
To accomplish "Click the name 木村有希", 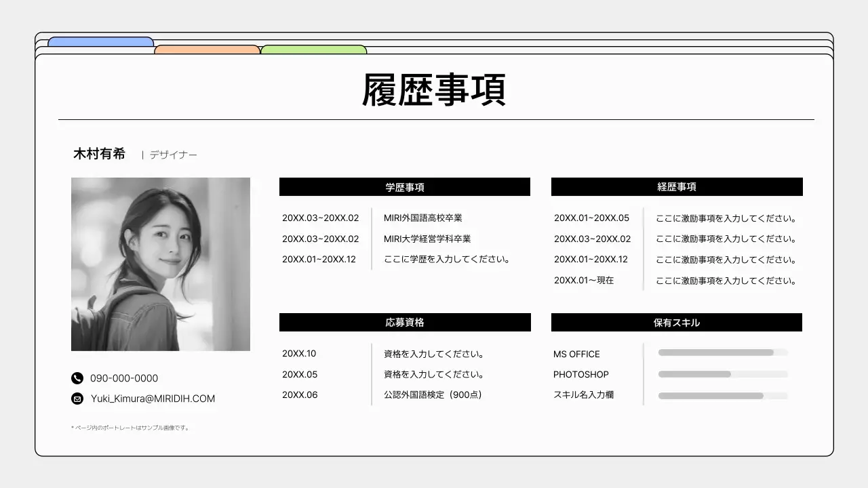I will 99,154.
